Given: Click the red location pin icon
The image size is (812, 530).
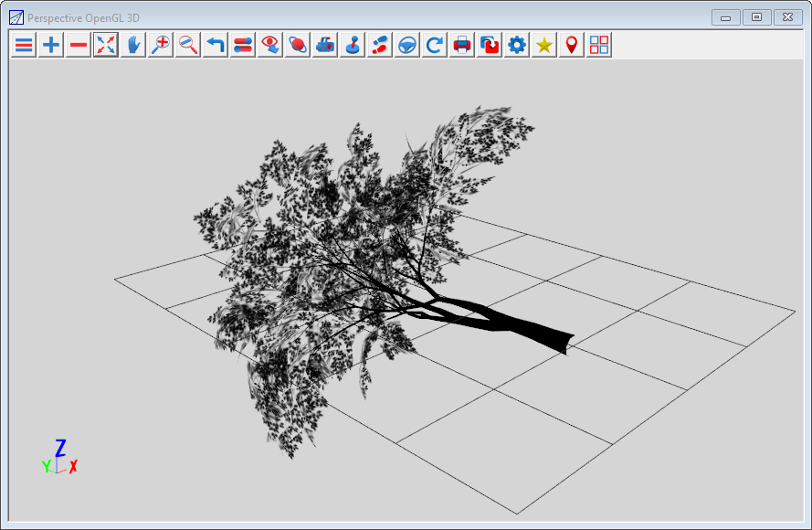Looking at the screenshot, I should point(572,45).
